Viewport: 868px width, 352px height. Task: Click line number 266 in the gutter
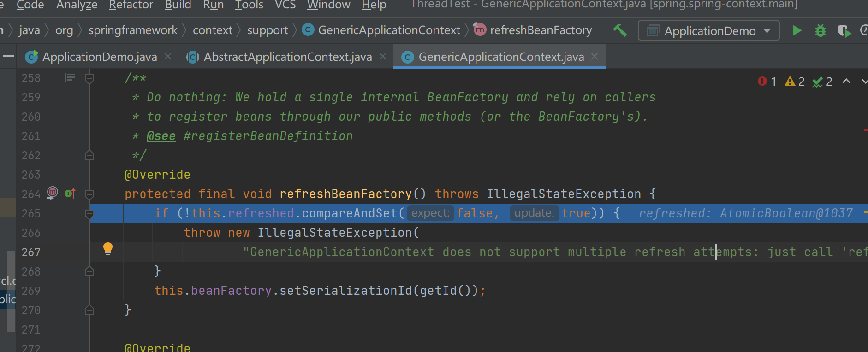31,233
